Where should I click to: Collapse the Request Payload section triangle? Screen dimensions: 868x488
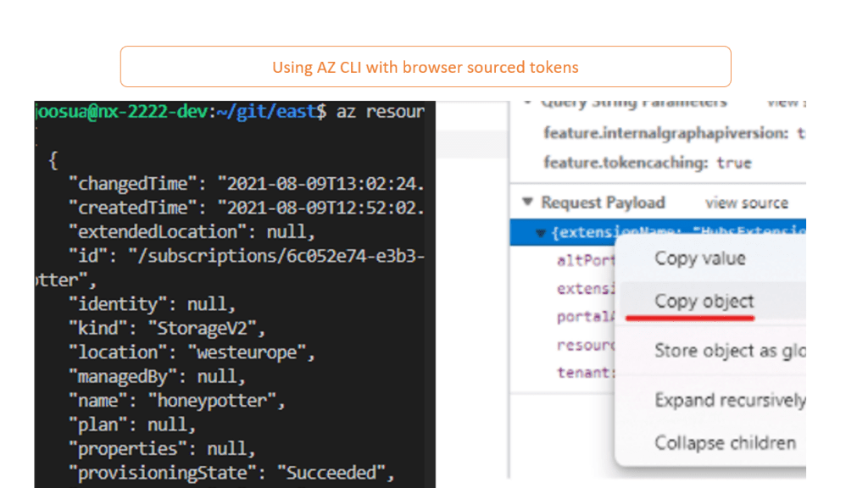[x=528, y=202]
